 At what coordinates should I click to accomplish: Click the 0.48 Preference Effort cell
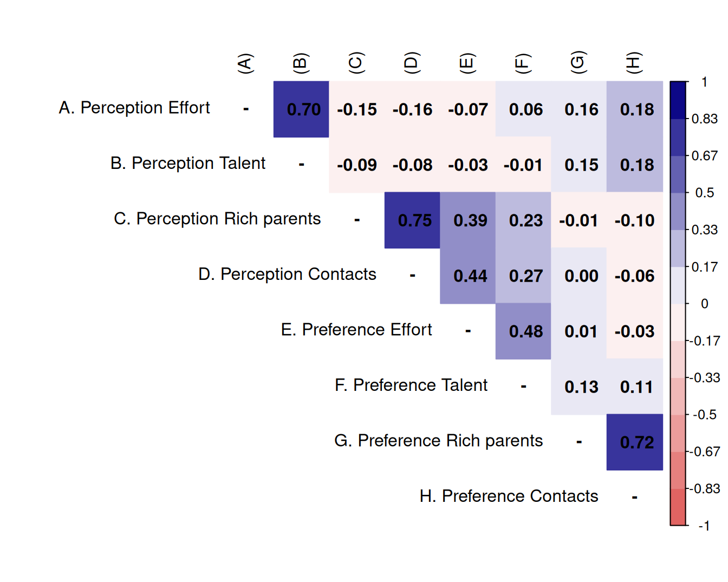pos(523,331)
